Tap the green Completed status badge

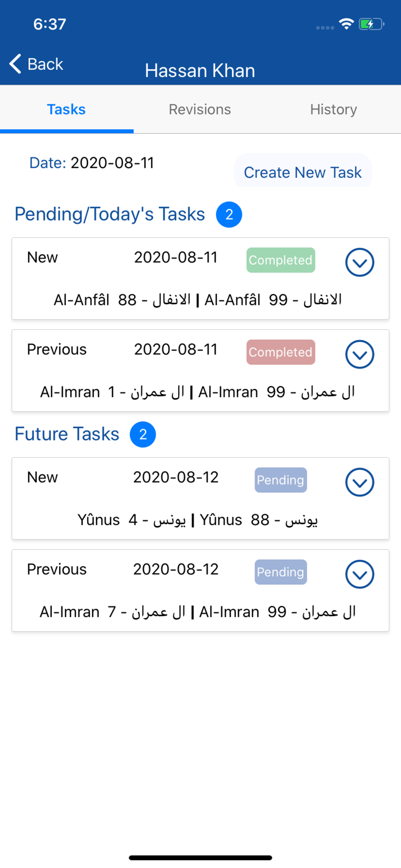pyautogui.click(x=281, y=260)
